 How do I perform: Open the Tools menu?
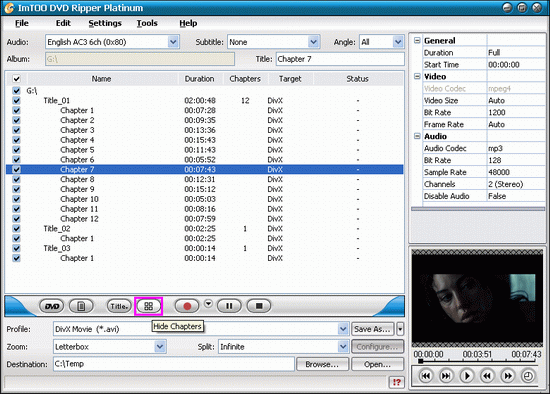[x=147, y=23]
